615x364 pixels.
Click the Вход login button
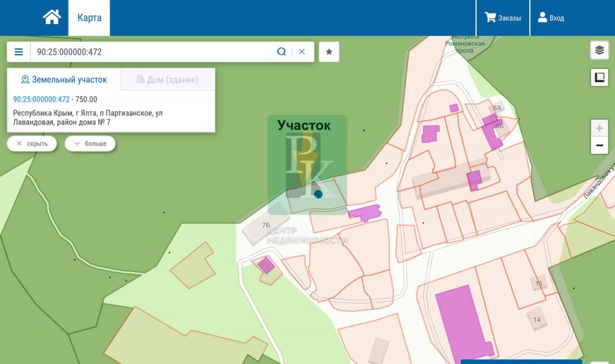coord(551,17)
